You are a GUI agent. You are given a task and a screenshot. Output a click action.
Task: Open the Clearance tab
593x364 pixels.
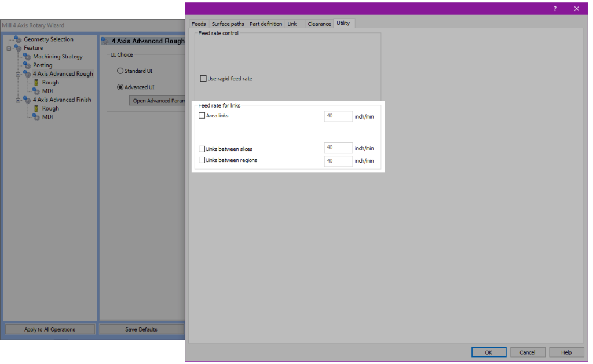[319, 24]
